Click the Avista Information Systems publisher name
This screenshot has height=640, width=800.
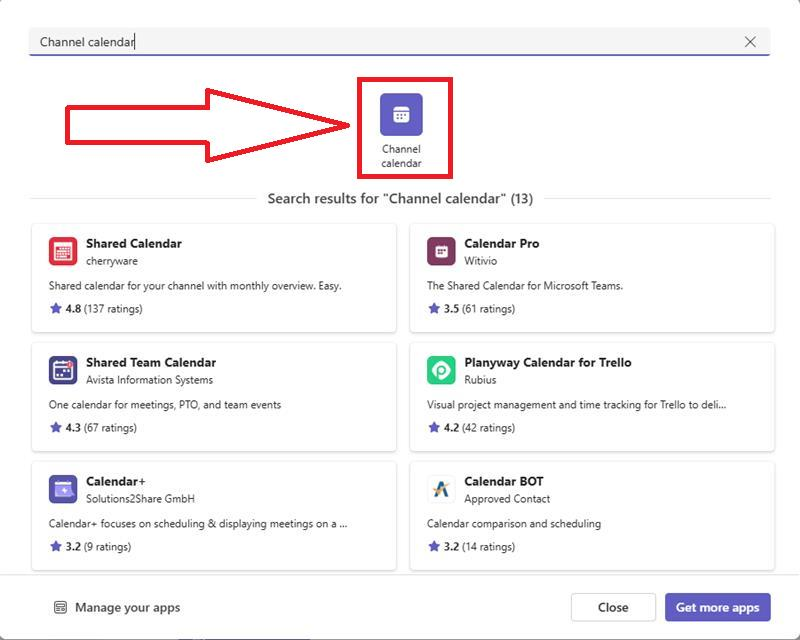[x=149, y=380]
